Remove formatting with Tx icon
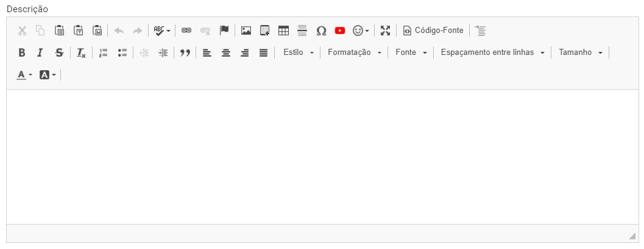 point(81,52)
